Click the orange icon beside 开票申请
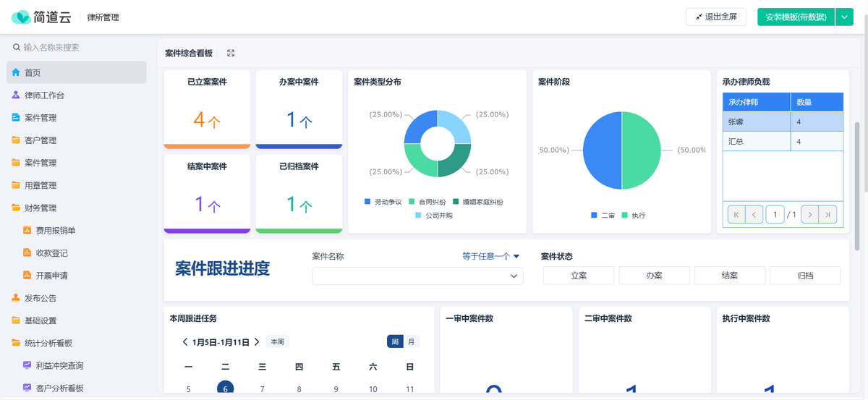Viewport: 868px width, 400px height. coord(27,275)
